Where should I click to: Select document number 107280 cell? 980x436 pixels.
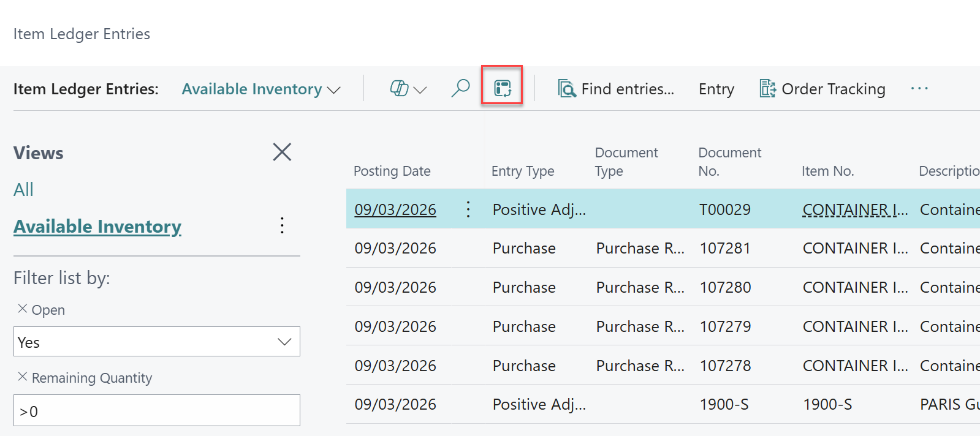point(725,287)
